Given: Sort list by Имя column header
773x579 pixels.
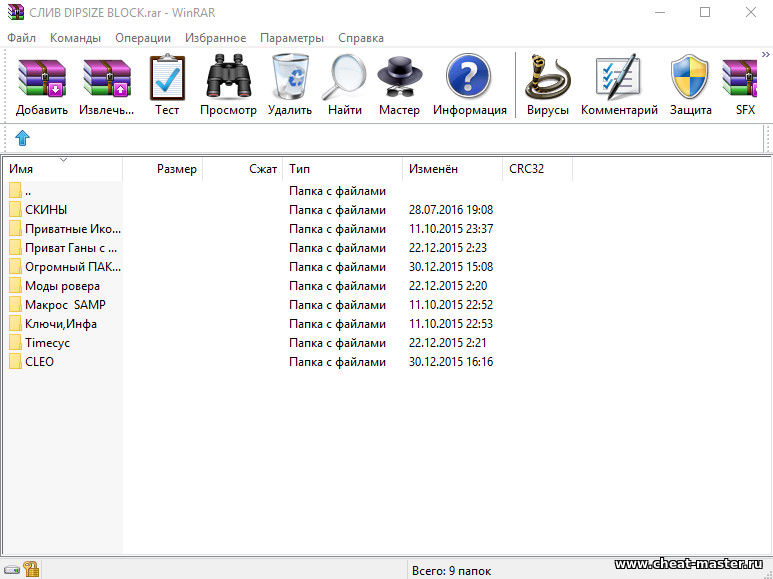Looking at the screenshot, I should click(x=60, y=169).
